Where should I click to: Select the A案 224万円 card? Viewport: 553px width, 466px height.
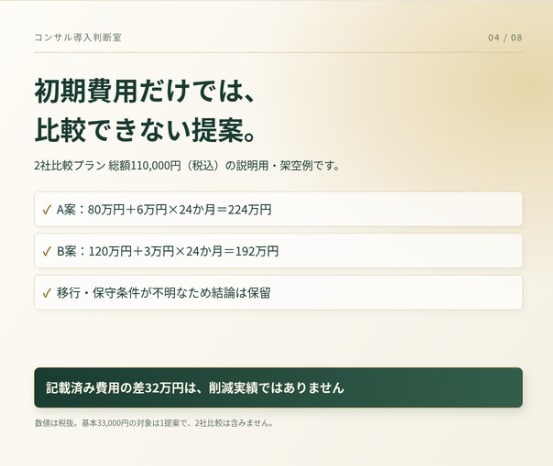[x=278, y=209]
